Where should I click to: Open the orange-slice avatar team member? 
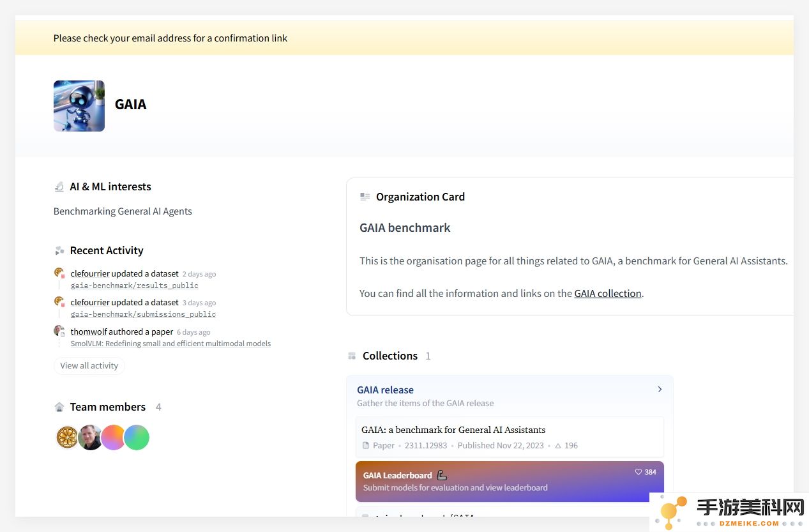pos(66,437)
